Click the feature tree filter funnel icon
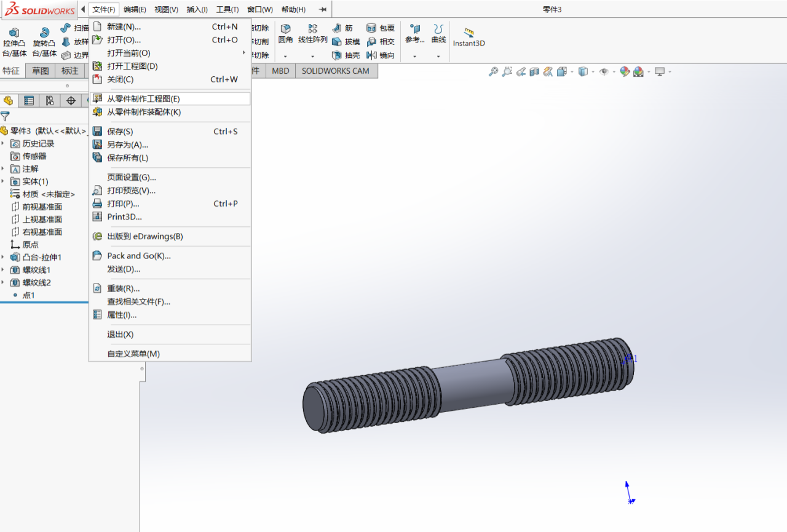The image size is (787, 532). point(6,116)
